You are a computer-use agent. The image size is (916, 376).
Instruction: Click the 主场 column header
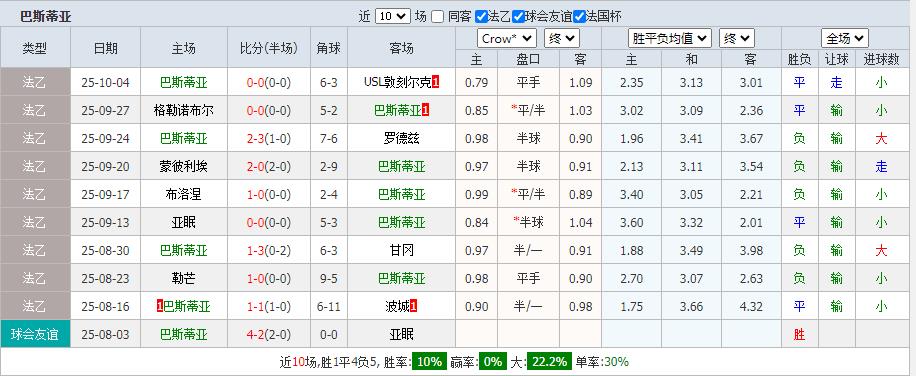[184, 48]
